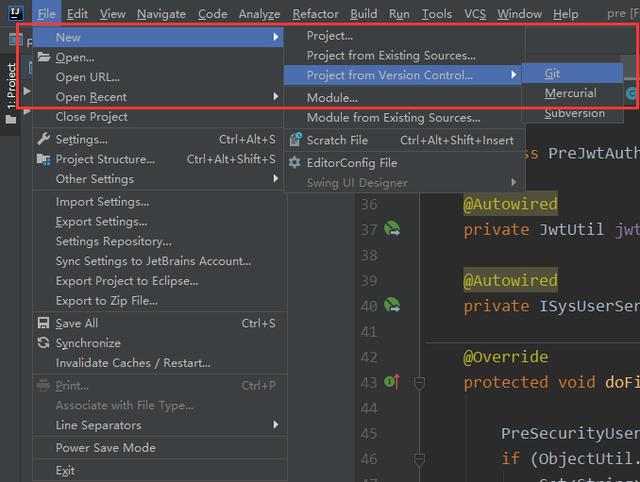Viewport: 640px width, 482px height.
Task: Collapse the code fold marker on line 43
Action: tap(419, 383)
